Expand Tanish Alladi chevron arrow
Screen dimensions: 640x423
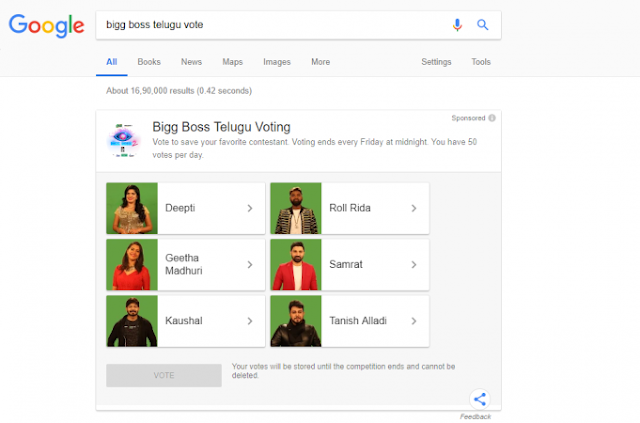tap(414, 321)
